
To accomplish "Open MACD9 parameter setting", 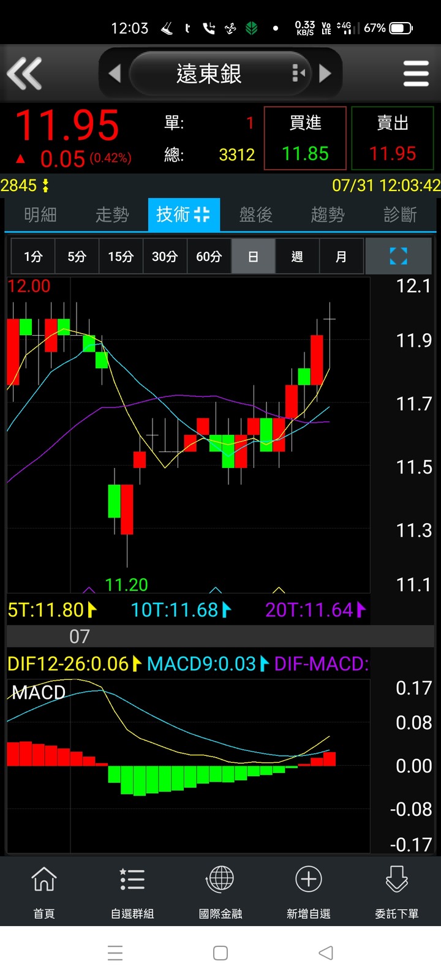I will tap(208, 663).
